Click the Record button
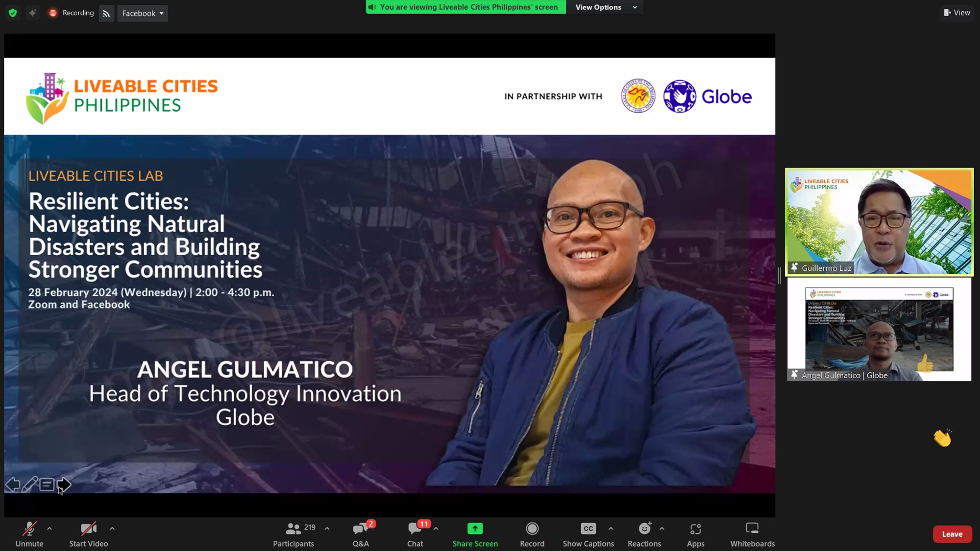The image size is (980, 551). pyautogui.click(x=532, y=534)
